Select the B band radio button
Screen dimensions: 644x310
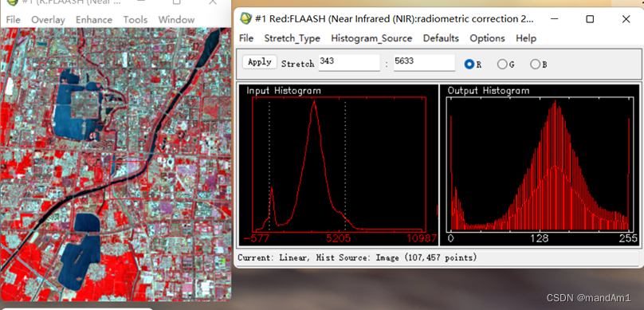tap(535, 64)
